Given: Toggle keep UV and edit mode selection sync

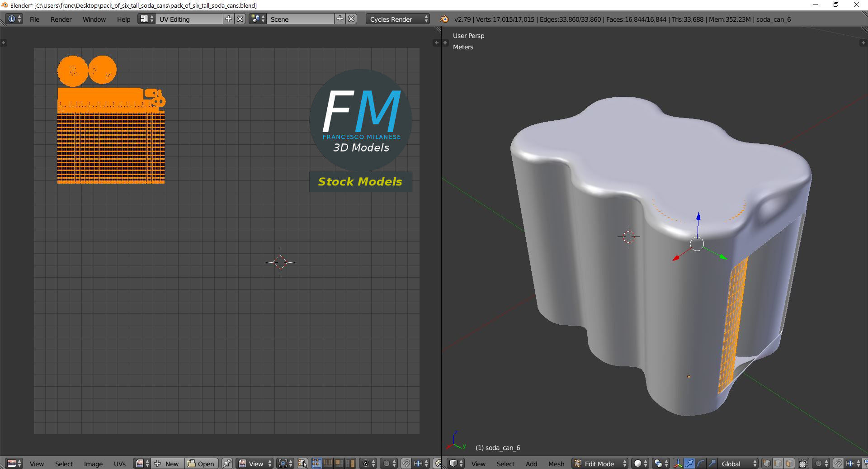Looking at the screenshot, I should [x=303, y=464].
